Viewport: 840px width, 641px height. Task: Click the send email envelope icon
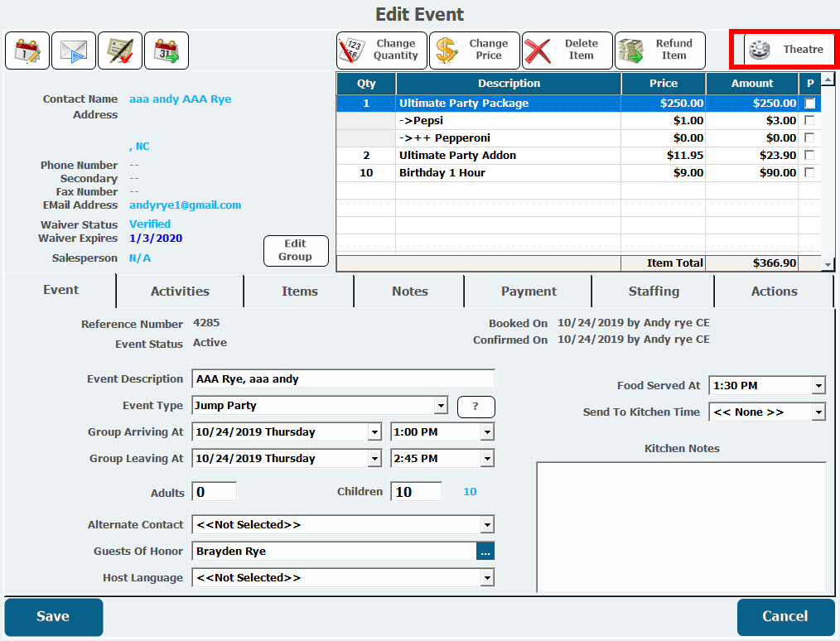point(74,51)
